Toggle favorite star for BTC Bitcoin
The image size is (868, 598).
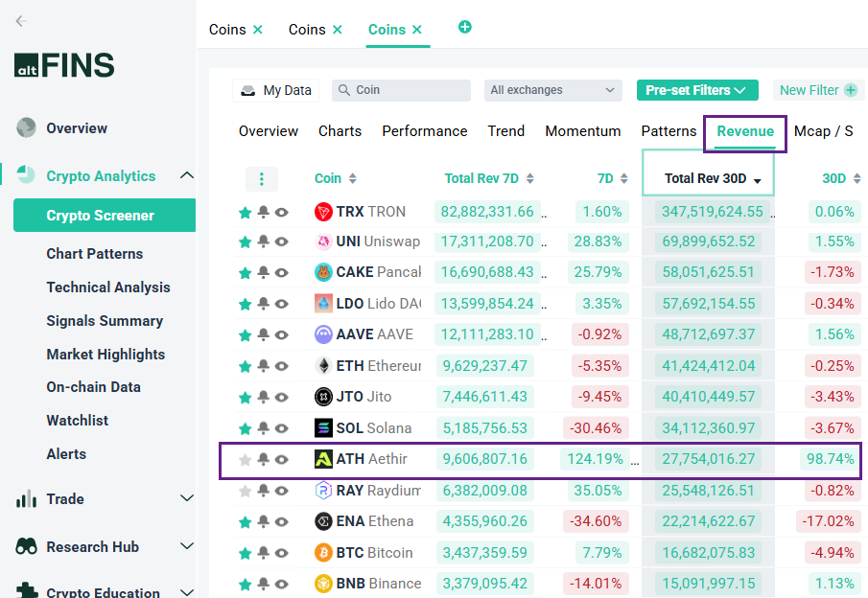pos(245,553)
